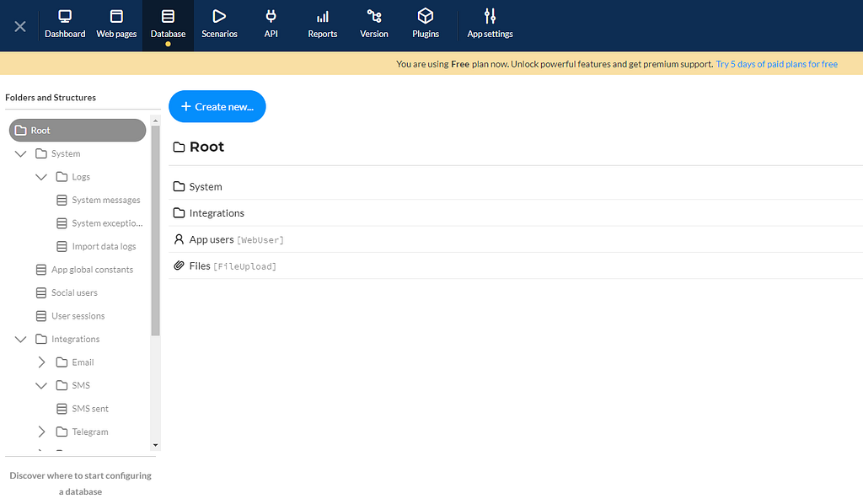
Task: Click the Email folder icon
Action: [x=62, y=362]
